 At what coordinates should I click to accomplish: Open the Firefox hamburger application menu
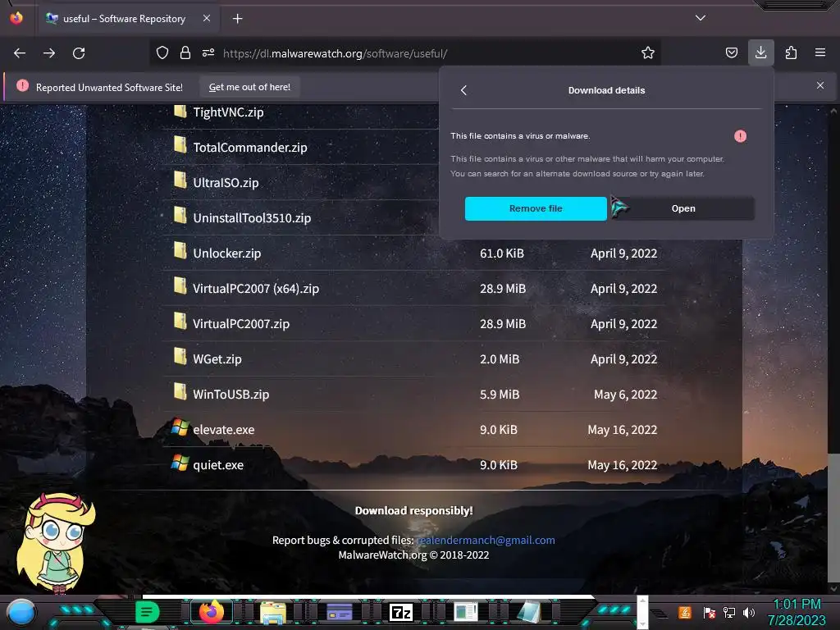pyautogui.click(x=820, y=52)
